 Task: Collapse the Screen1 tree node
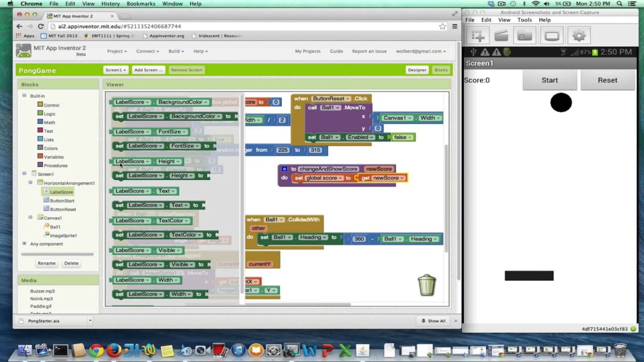point(24,174)
